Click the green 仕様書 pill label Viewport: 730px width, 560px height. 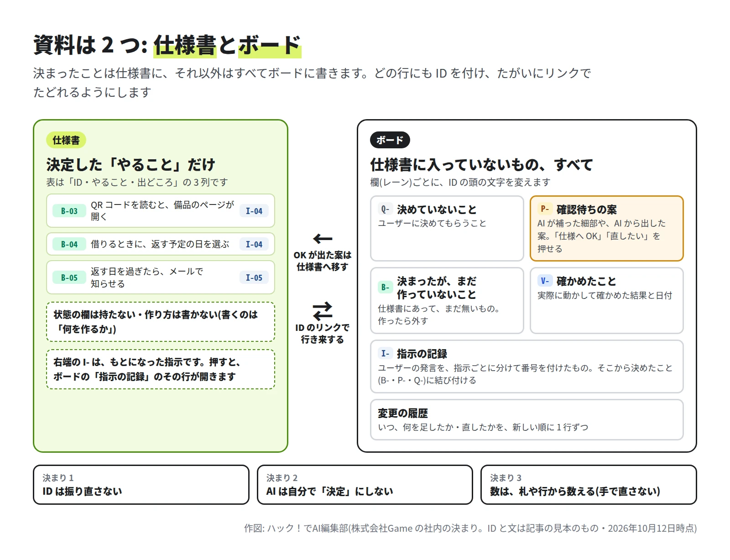66,140
